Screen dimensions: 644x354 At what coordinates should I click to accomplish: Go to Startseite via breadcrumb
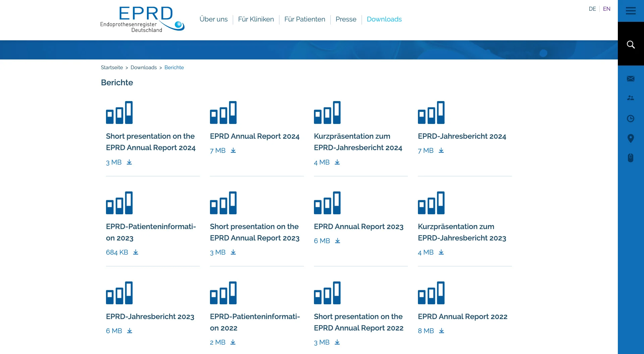[x=112, y=68]
